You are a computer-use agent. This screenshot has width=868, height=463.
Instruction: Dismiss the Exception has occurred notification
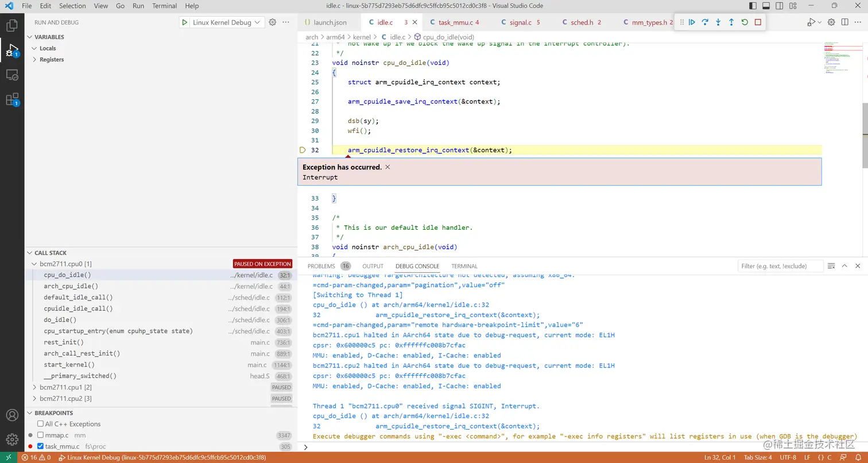click(x=387, y=167)
